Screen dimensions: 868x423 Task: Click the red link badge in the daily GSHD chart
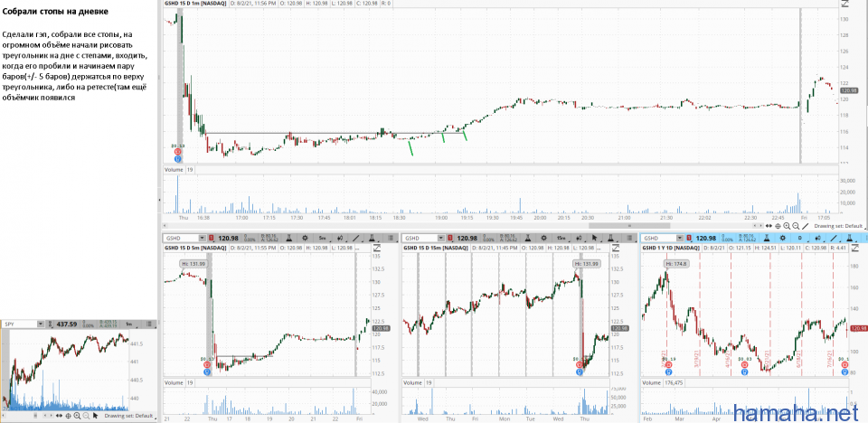pos(689,238)
